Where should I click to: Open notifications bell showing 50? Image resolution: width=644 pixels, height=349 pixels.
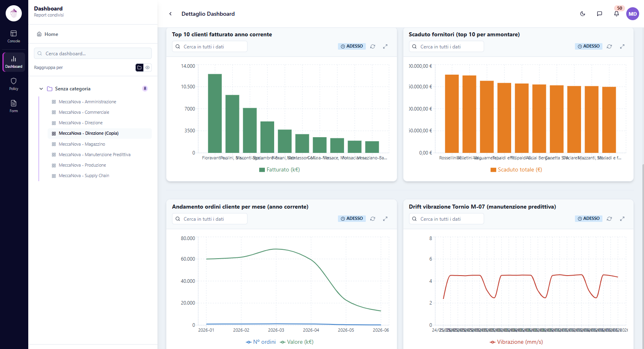[617, 14]
